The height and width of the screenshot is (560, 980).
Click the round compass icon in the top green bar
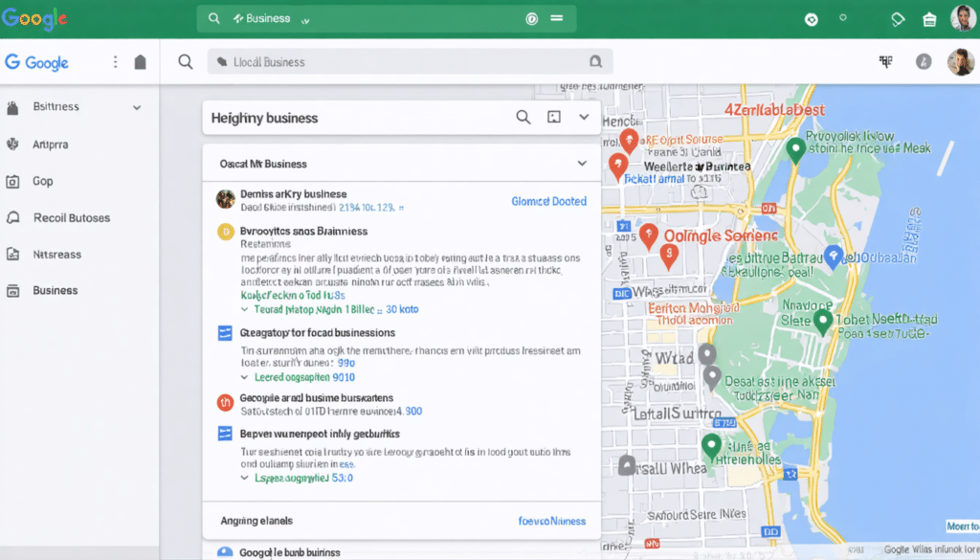click(x=812, y=19)
